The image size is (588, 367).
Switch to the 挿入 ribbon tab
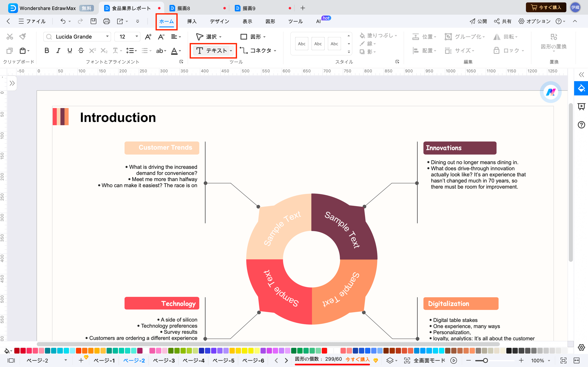191,21
